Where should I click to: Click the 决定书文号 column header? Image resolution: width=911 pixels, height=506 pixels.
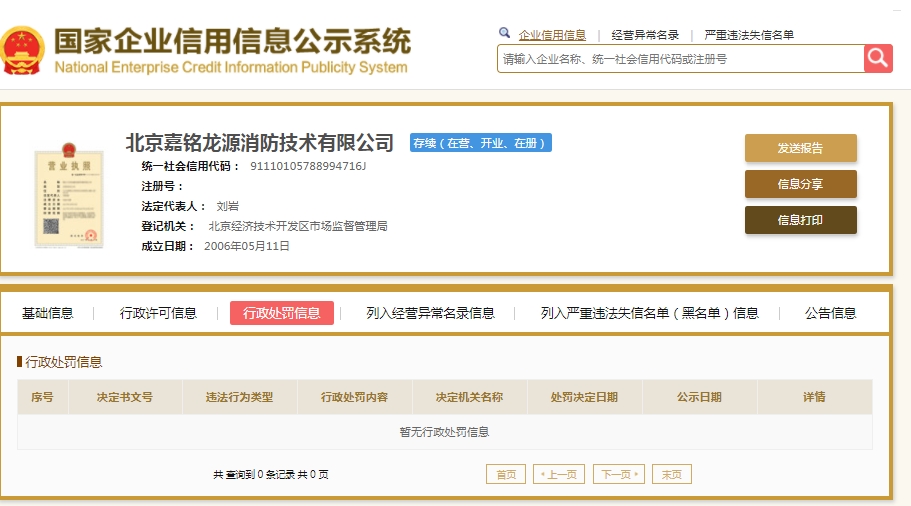click(125, 397)
